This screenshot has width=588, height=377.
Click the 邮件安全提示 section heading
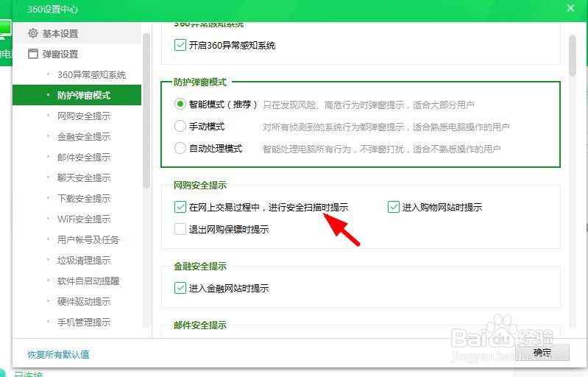[x=200, y=325]
